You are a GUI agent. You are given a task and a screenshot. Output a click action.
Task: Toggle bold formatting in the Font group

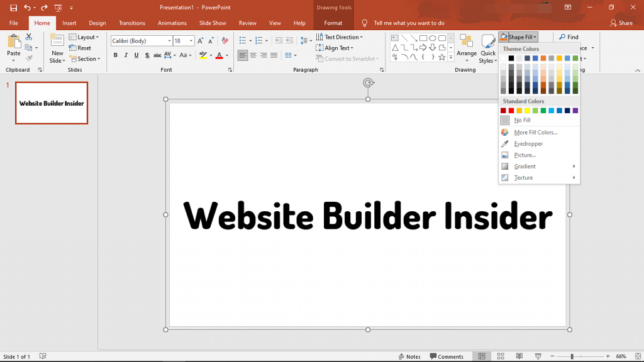tap(115, 55)
